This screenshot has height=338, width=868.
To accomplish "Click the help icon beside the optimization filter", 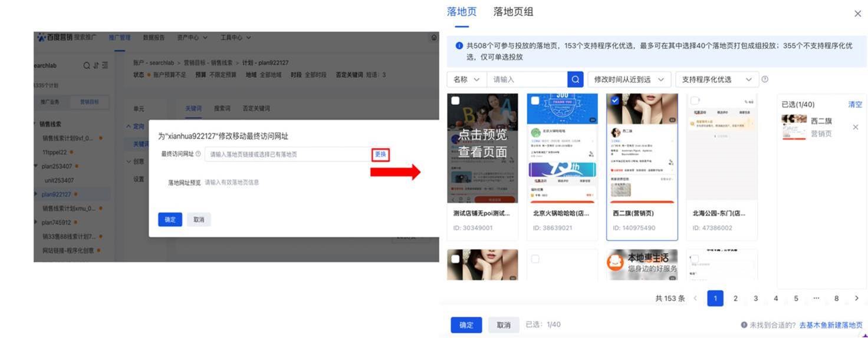I will (765, 79).
